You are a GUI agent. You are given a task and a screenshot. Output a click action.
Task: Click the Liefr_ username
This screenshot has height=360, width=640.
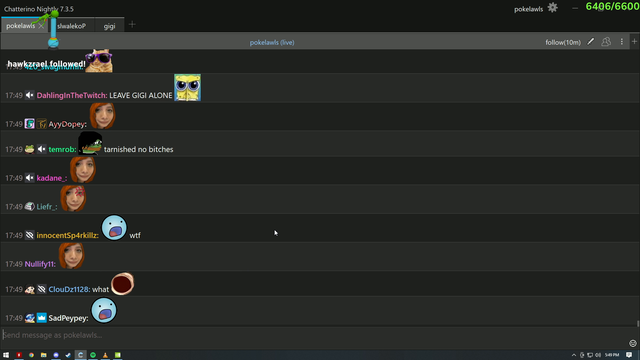[x=47, y=207]
